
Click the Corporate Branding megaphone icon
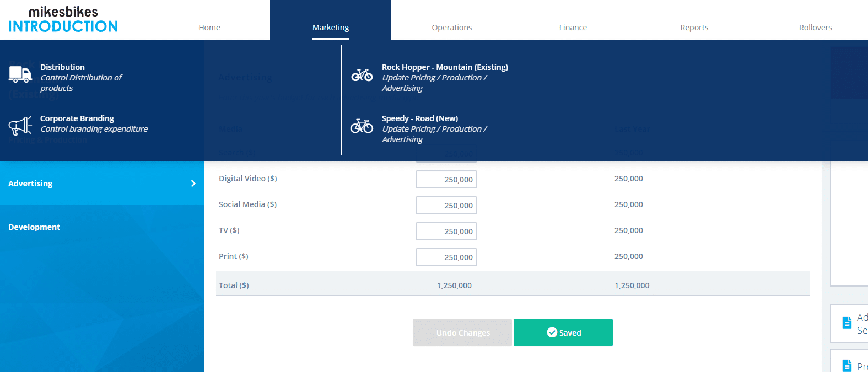pos(20,126)
